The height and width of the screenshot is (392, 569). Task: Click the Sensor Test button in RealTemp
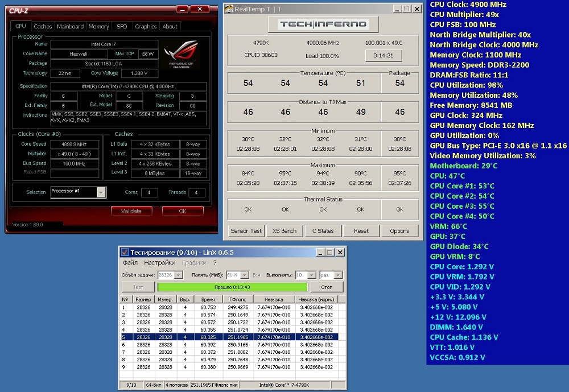pyautogui.click(x=246, y=231)
